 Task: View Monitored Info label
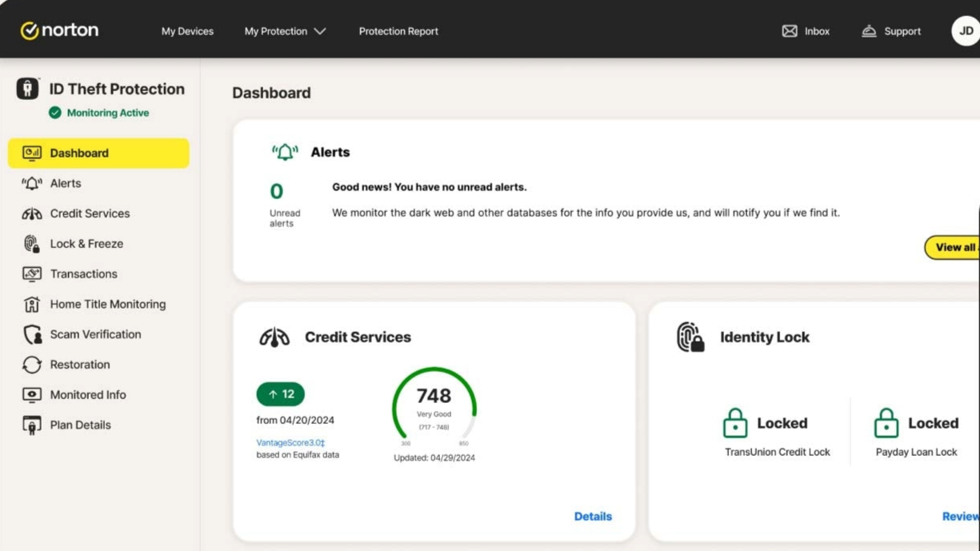(88, 394)
